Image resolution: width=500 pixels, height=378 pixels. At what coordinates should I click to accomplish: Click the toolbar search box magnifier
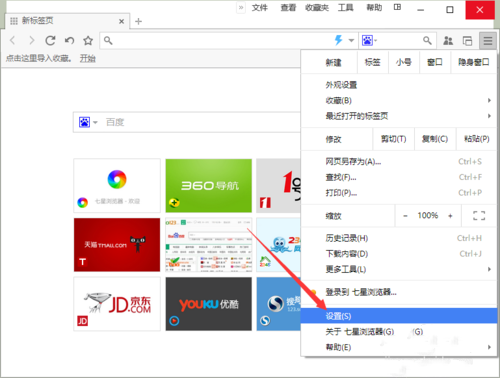pyautogui.click(x=427, y=41)
